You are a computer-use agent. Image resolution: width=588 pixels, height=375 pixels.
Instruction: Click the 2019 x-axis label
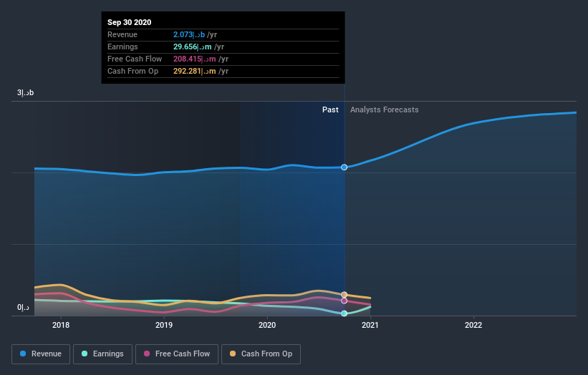(164, 325)
